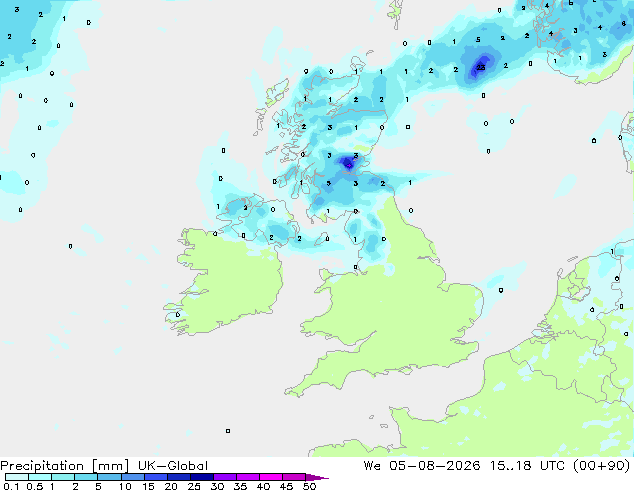The width and height of the screenshot is (634, 490).
Task: Click the 25–30 mm legend swatch
Action: (201, 477)
